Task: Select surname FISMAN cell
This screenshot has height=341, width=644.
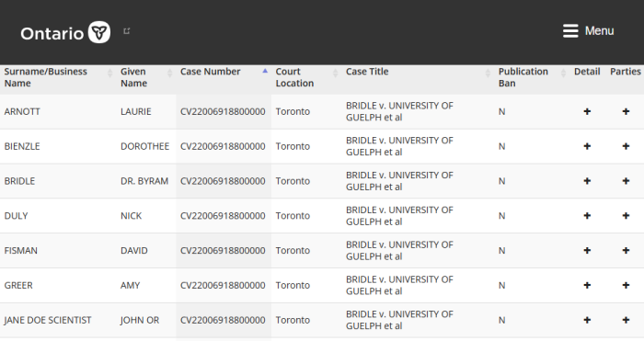Action: [21, 251]
